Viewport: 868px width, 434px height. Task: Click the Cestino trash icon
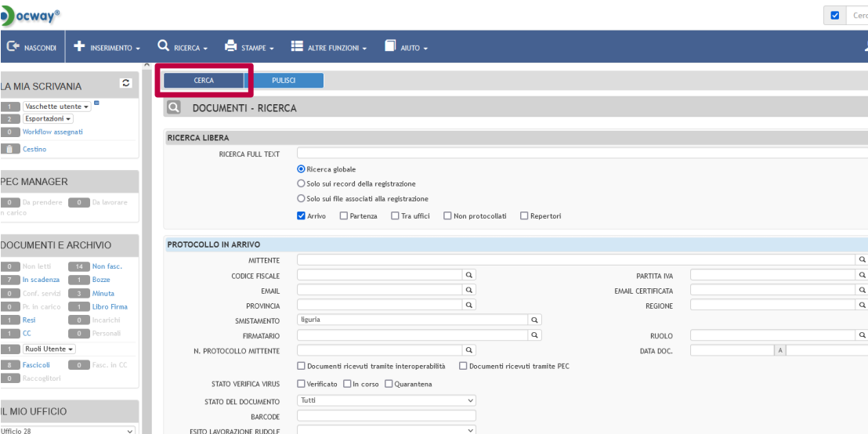(10, 149)
